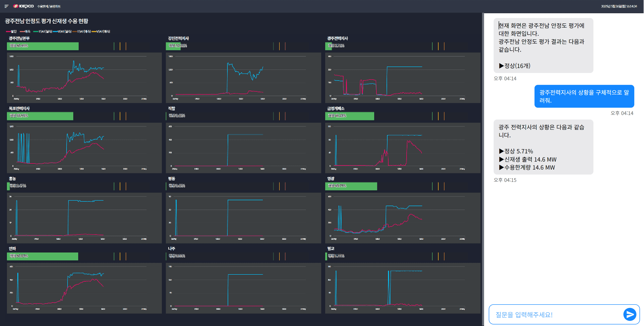Select the 나주 chart panel

point(243,288)
